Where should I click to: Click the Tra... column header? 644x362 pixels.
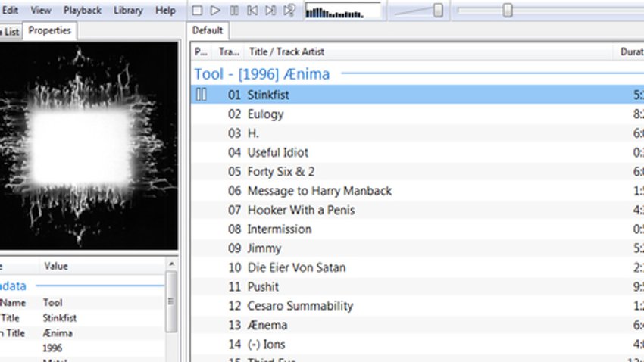pyautogui.click(x=229, y=51)
